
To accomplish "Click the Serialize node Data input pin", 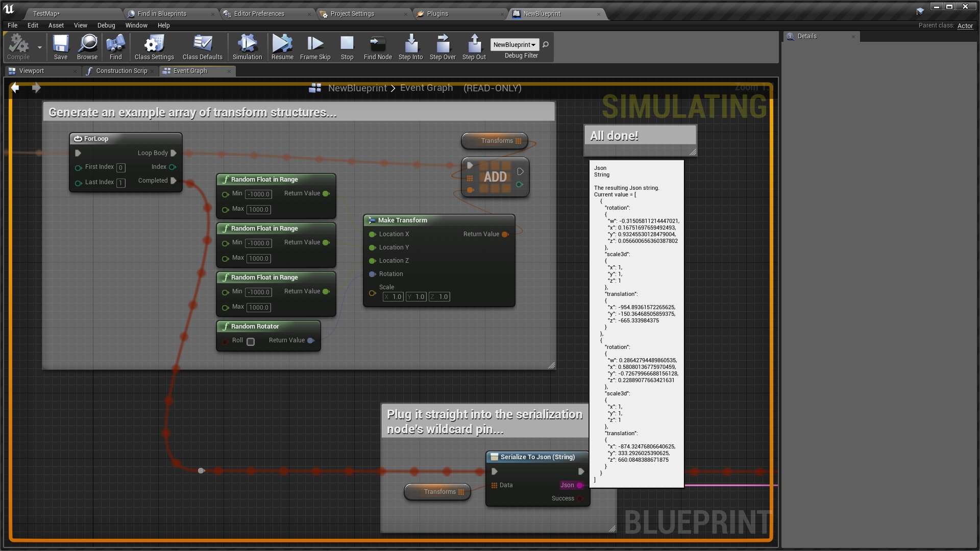I will (494, 485).
